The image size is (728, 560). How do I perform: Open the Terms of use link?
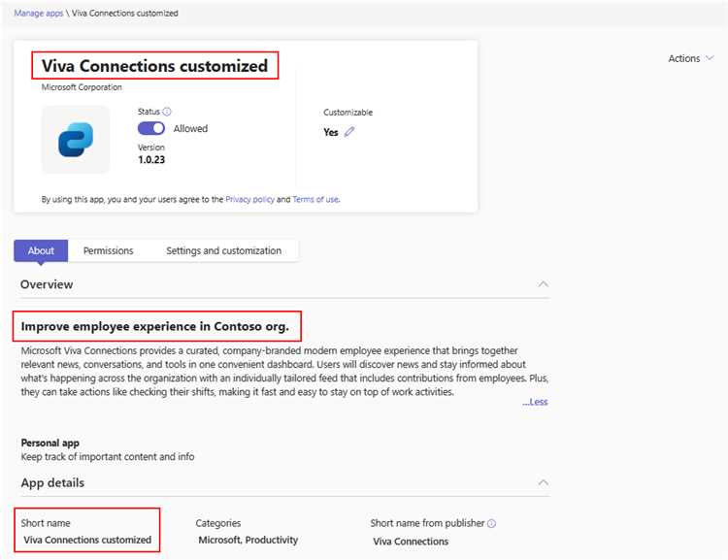(x=315, y=199)
